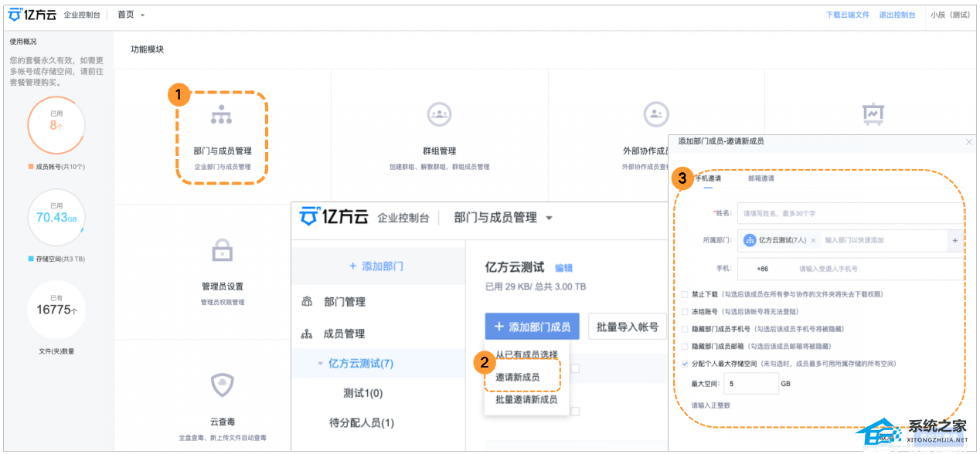This screenshot has width=980, height=454.
Task: Click the 姓名 input field
Action: [850, 213]
